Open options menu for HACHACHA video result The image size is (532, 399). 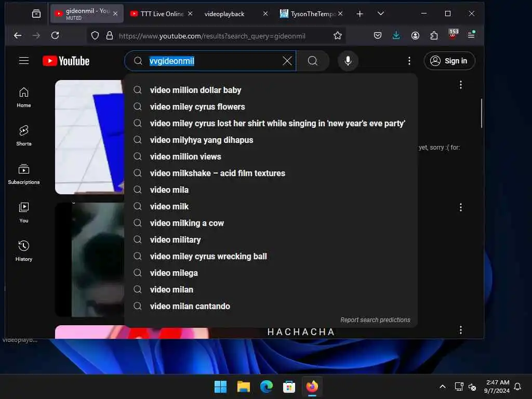coord(460,330)
